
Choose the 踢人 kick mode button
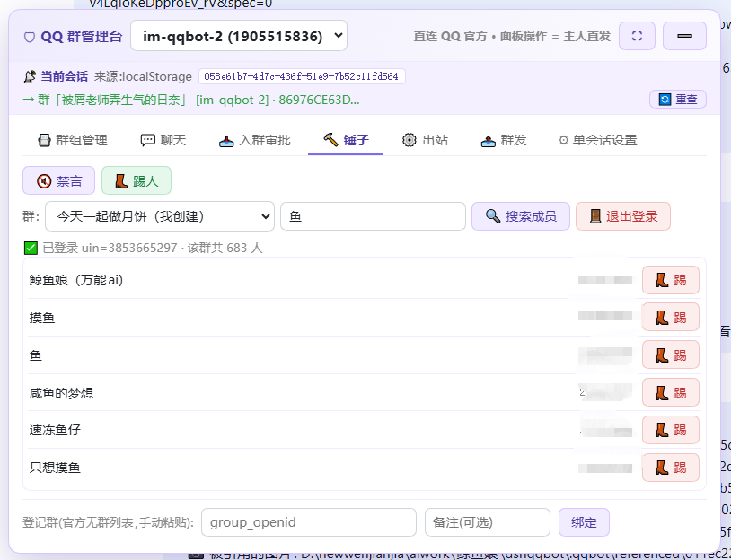point(137,180)
